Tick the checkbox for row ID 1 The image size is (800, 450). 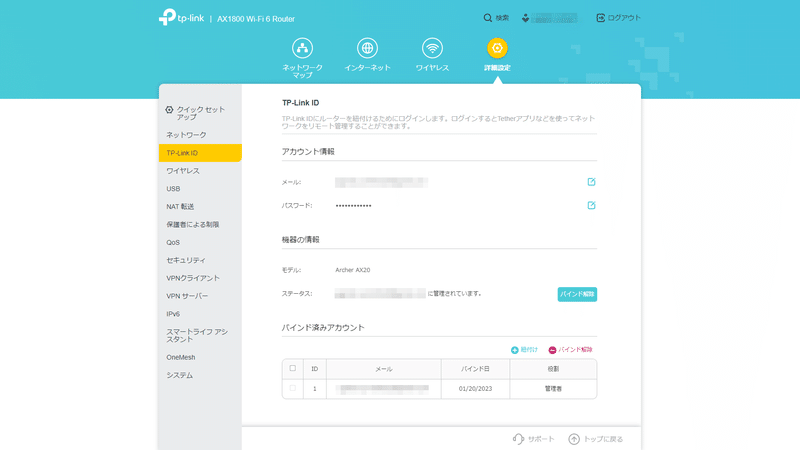[x=292, y=388]
